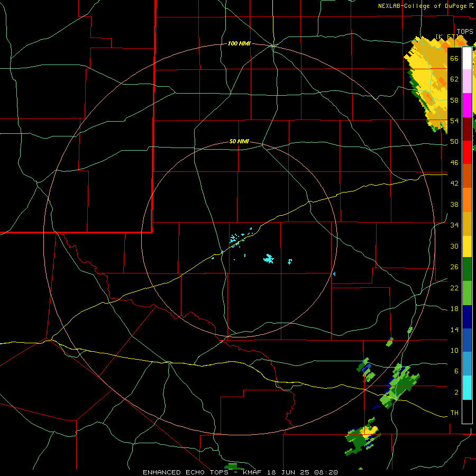Click the legend value 22

click(454, 288)
